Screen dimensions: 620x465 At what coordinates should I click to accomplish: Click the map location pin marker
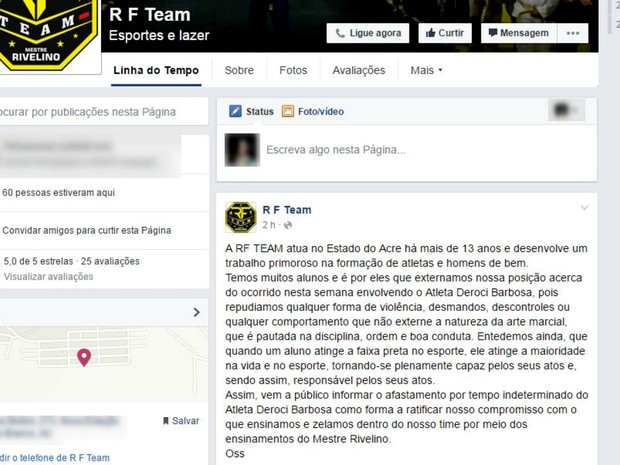(x=84, y=357)
